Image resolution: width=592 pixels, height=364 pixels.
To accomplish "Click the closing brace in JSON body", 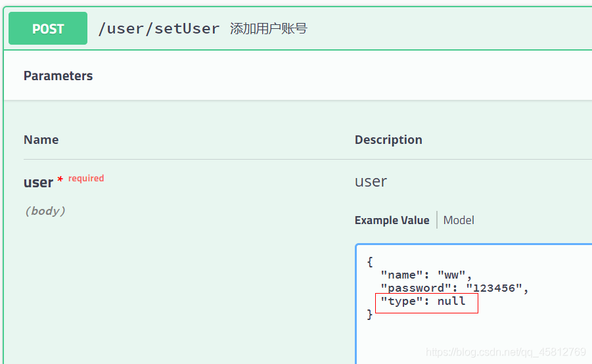I will coord(370,314).
